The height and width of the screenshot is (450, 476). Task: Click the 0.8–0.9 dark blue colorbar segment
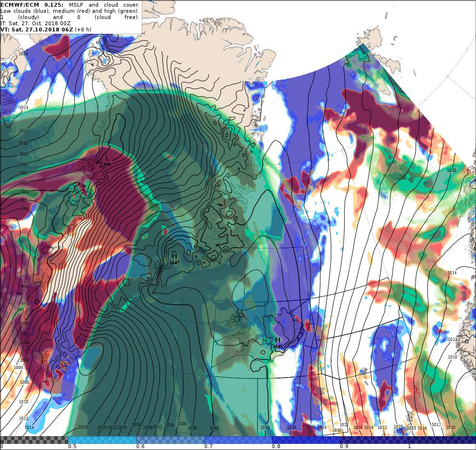click(306, 440)
